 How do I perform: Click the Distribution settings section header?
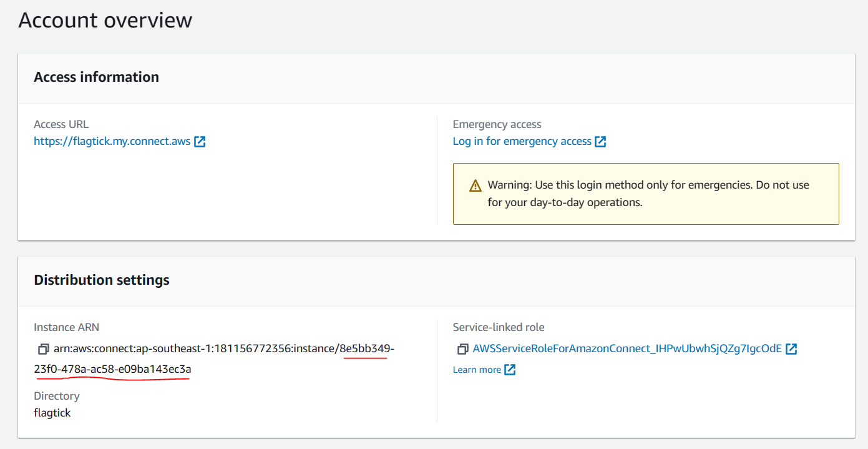(101, 280)
